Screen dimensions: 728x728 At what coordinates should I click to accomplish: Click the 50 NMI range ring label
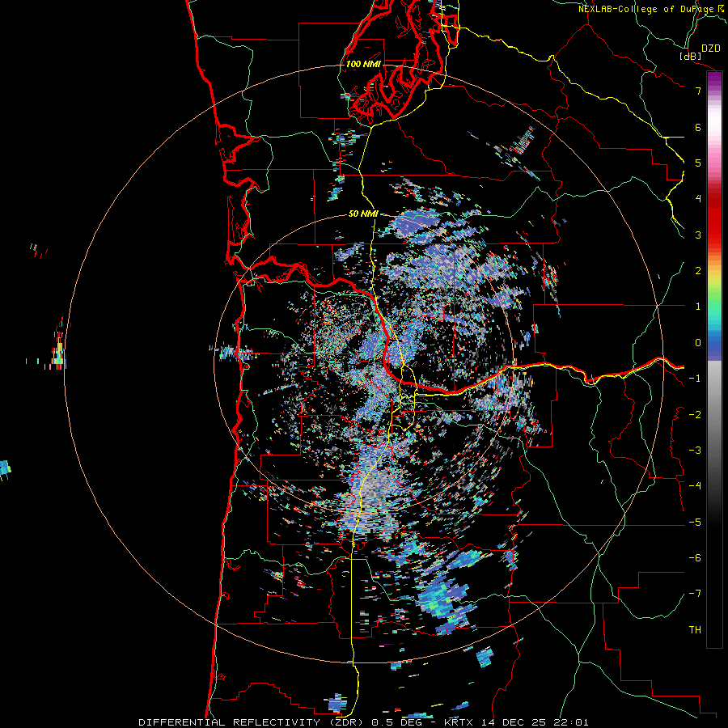pyautogui.click(x=363, y=214)
